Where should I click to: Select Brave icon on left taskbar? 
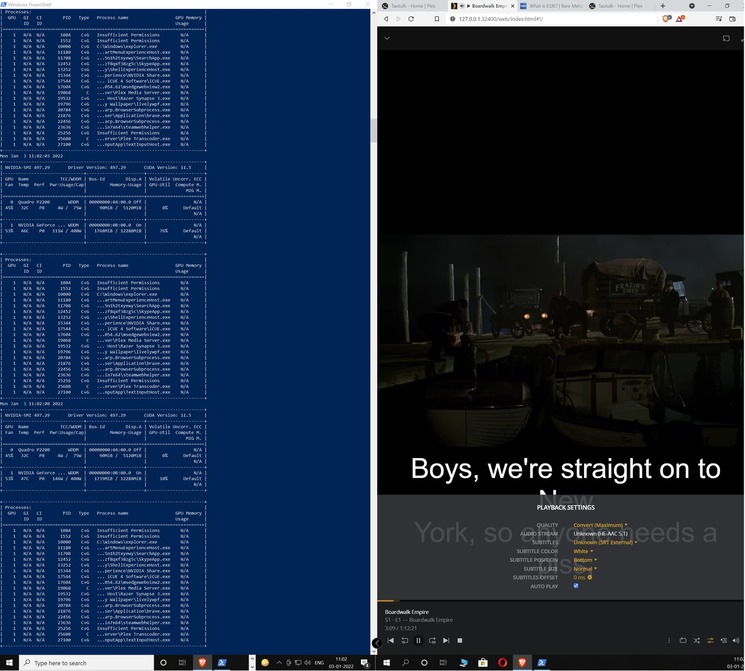202,662
